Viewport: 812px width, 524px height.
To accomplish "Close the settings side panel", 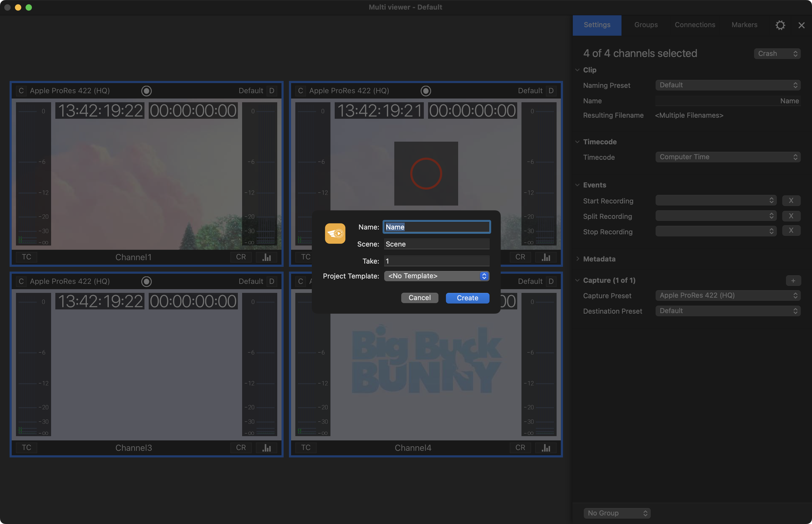I will coord(801,25).
